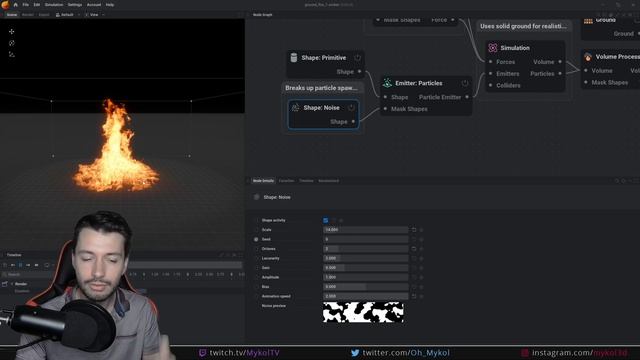The height and width of the screenshot is (360, 640).
Task: Click step-back button left of pause in Timeline
Action: (13, 265)
